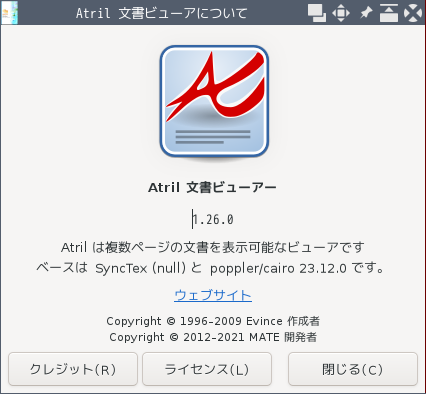This screenshot has width=426, height=394.
Task: Show the ライセンス(L) license button
Action: [x=207, y=369]
